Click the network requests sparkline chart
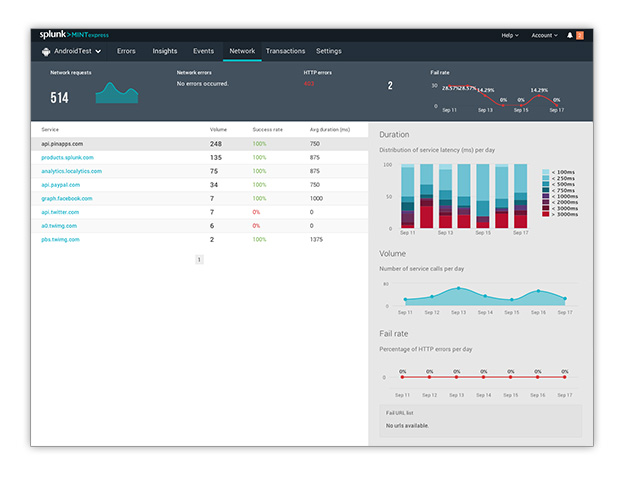 click(117, 93)
